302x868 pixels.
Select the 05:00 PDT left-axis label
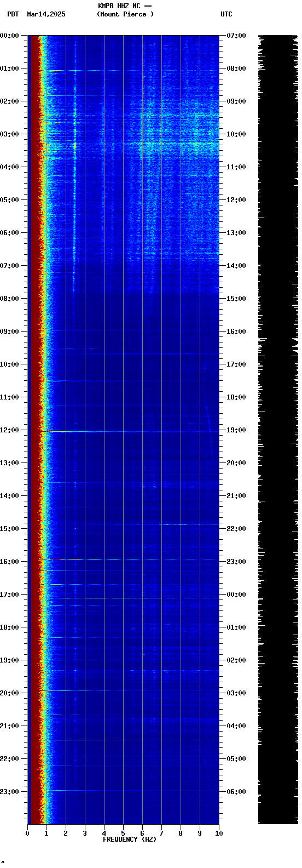click(9, 200)
